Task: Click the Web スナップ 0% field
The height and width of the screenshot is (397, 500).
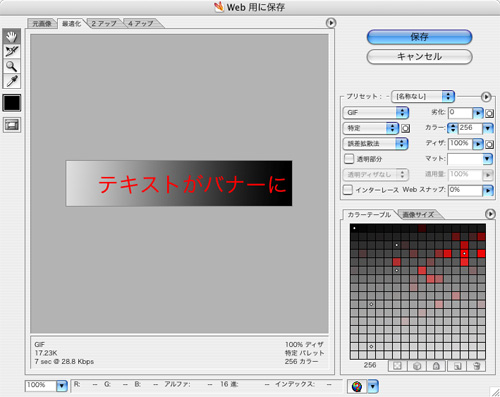Action: (x=465, y=191)
